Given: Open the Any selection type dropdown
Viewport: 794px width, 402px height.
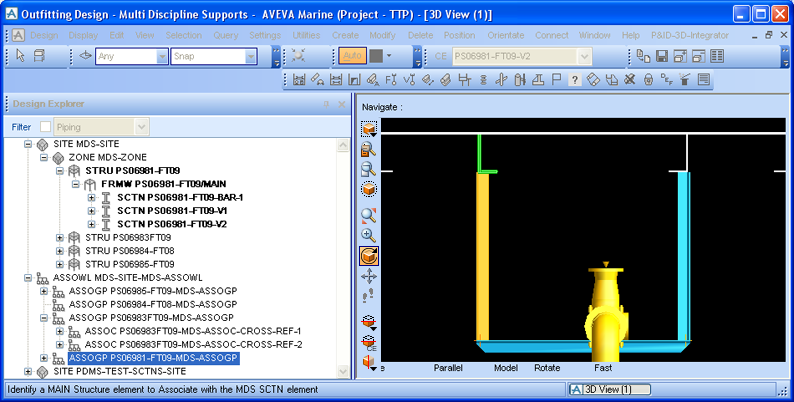Looking at the screenshot, I should click(162, 57).
